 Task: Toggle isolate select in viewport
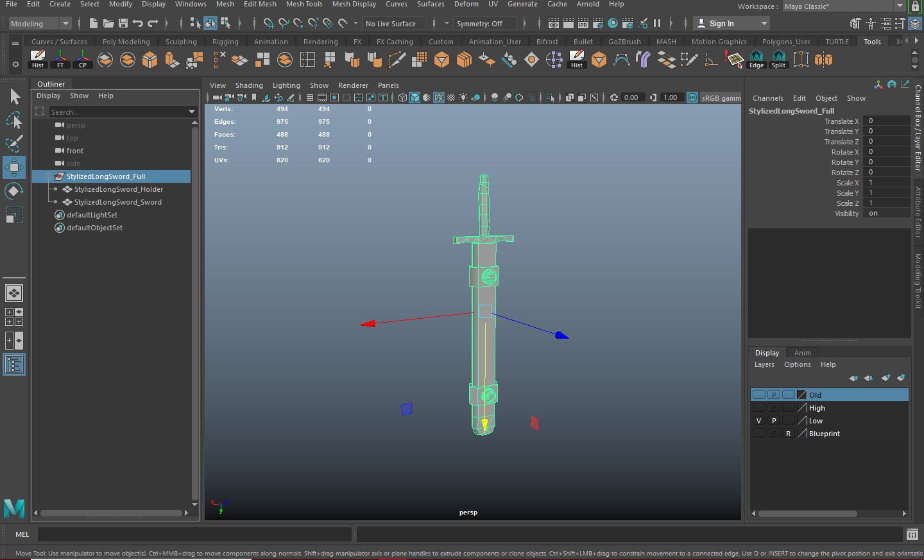pos(551,98)
